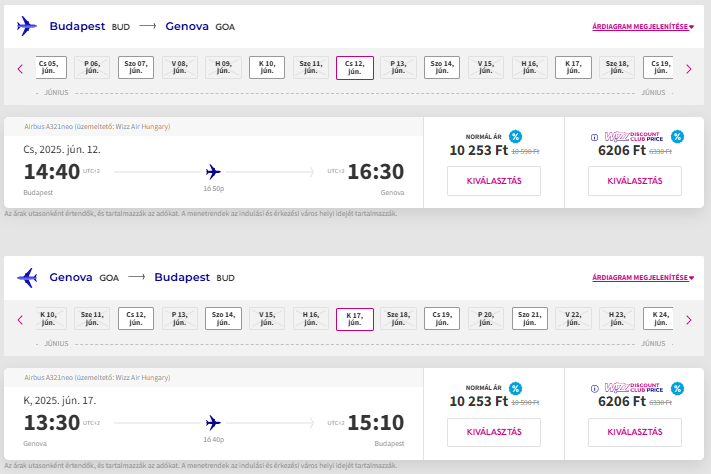This screenshot has width=711, height=474.
Task: Select return date Szo 21, jún.
Action: pos(530,319)
